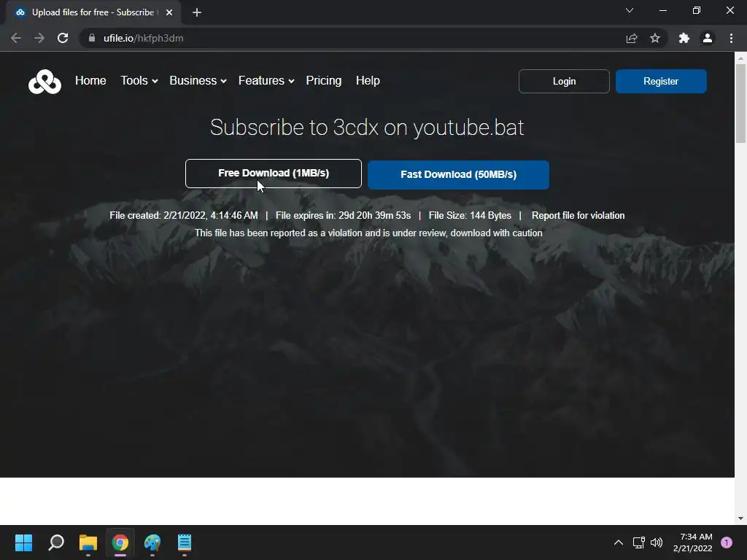Show hidden system tray icons
This screenshot has height=560, width=747.
click(x=619, y=542)
